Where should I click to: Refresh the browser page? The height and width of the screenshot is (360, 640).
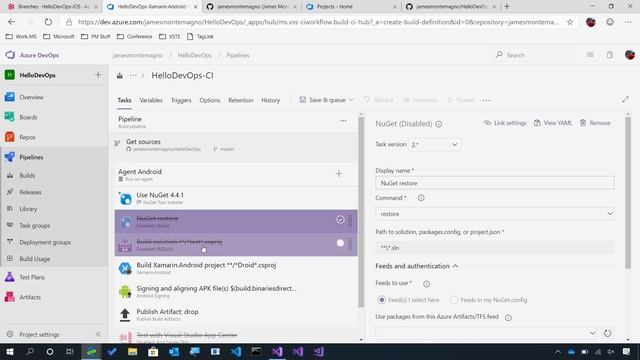(48, 22)
